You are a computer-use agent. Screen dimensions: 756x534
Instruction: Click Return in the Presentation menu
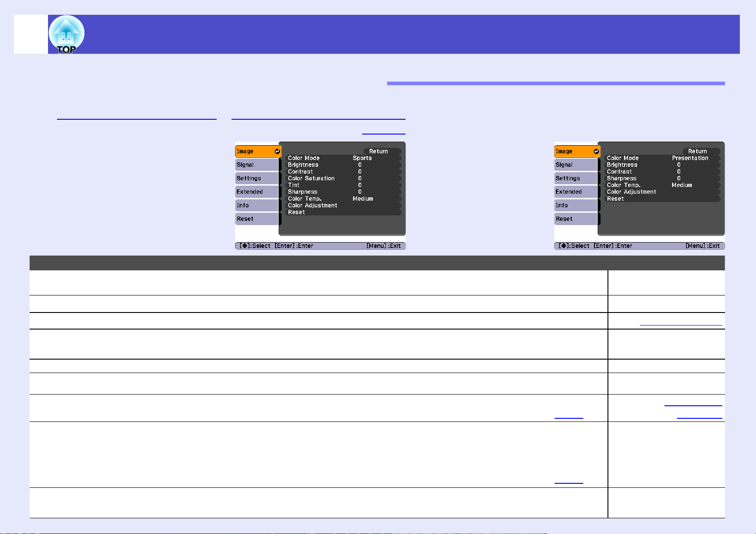[701, 152]
